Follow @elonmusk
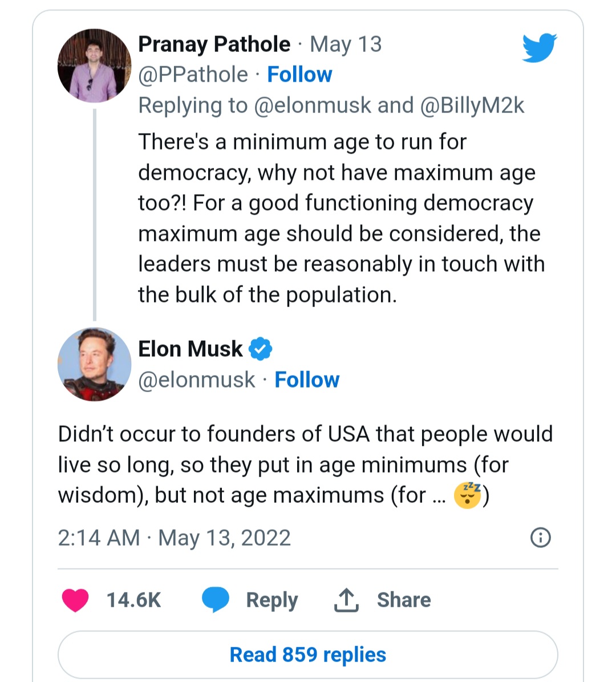Viewport: 616px width, 682px height. pyautogui.click(x=307, y=380)
